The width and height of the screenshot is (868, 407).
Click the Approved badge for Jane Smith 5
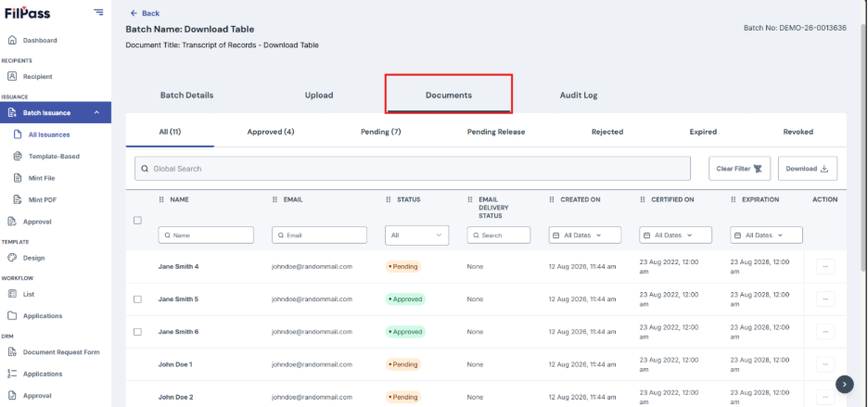click(x=405, y=299)
